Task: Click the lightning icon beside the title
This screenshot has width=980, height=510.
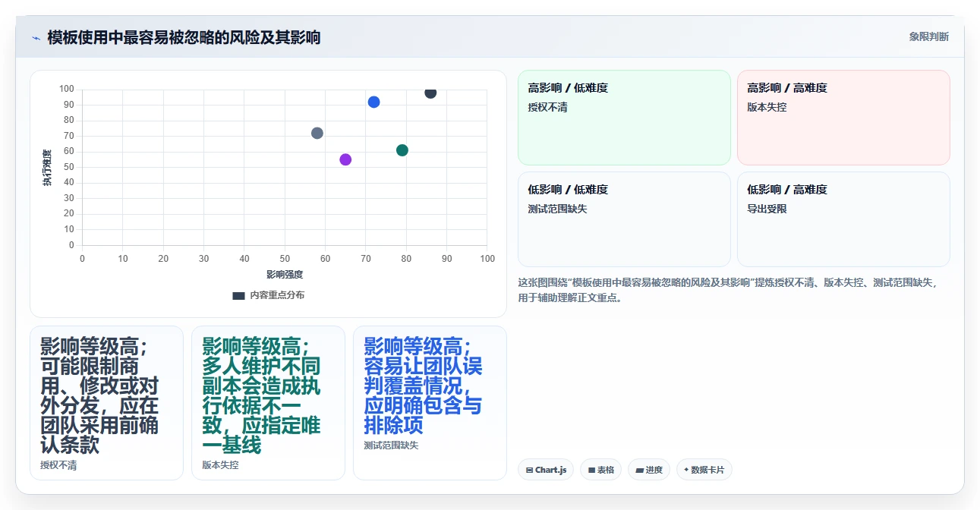Action: (x=36, y=37)
